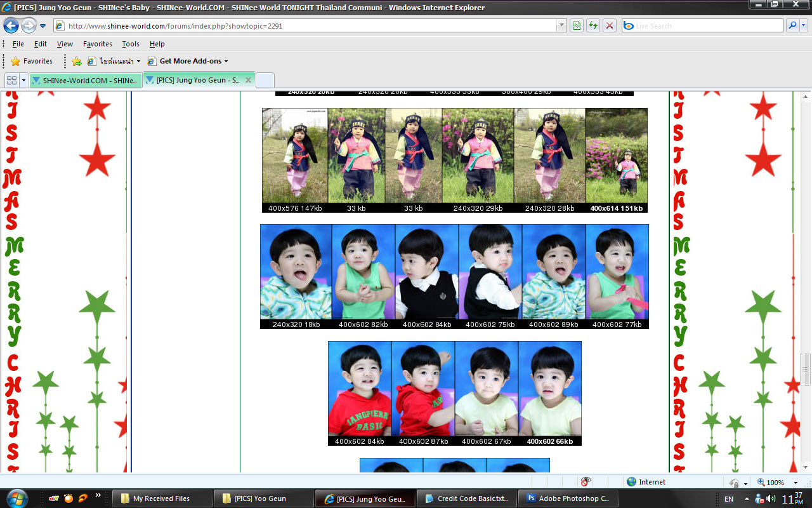This screenshot has height=508, width=812.
Task: Open a new blank tab
Action: pyautogui.click(x=265, y=81)
